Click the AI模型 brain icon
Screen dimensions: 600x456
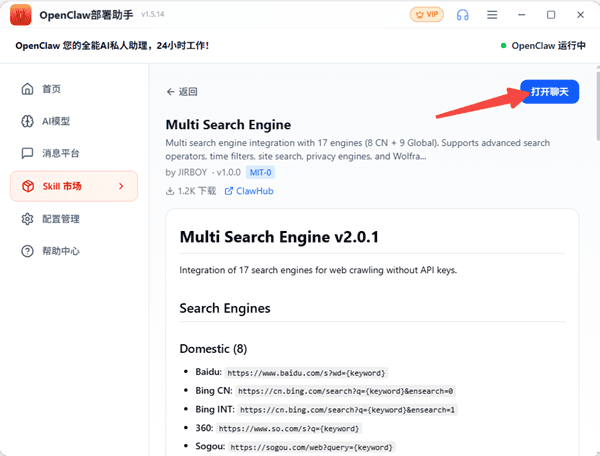click(x=27, y=121)
